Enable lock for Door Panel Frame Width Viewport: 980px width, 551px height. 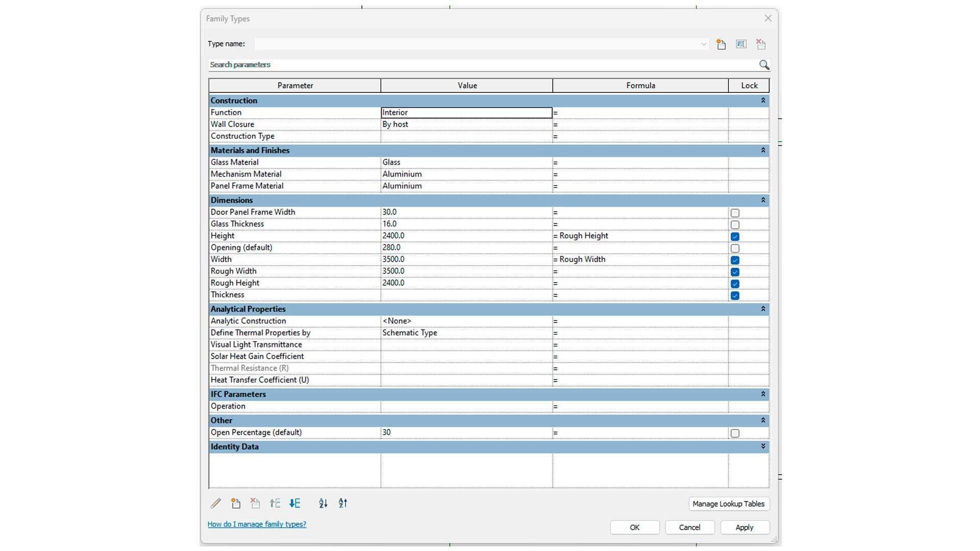click(x=735, y=213)
